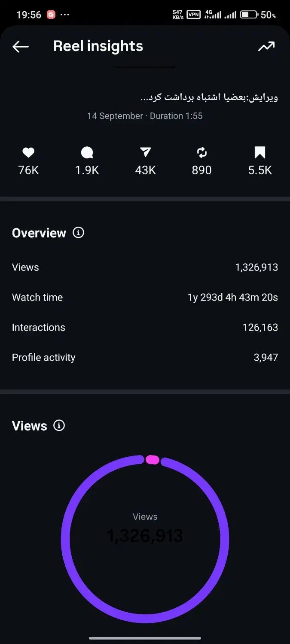
Task: Tap the bookmark saves icon
Action: tap(260, 152)
